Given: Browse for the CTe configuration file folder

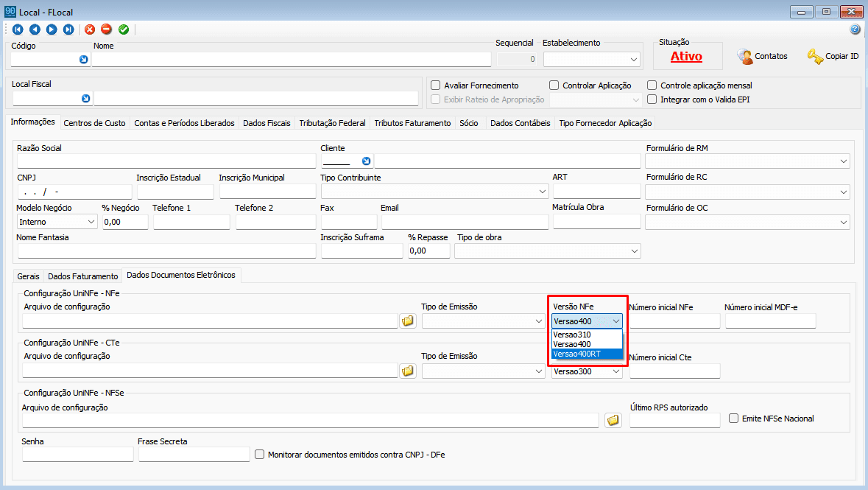Looking at the screenshot, I should tap(408, 371).
